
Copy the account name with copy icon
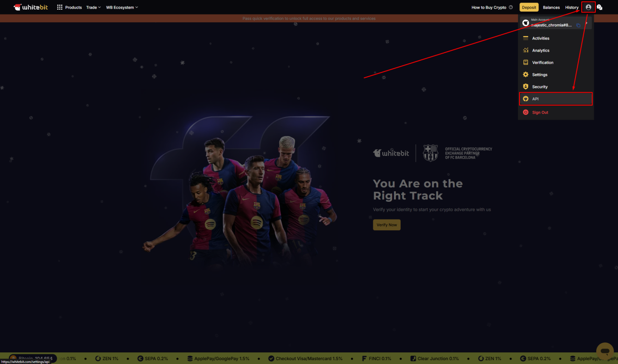[x=578, y=25]
